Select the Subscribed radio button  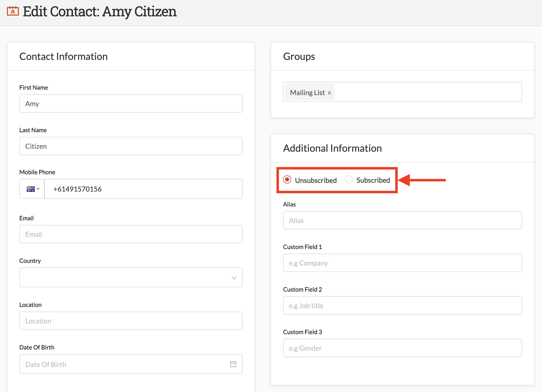[349, 180]
